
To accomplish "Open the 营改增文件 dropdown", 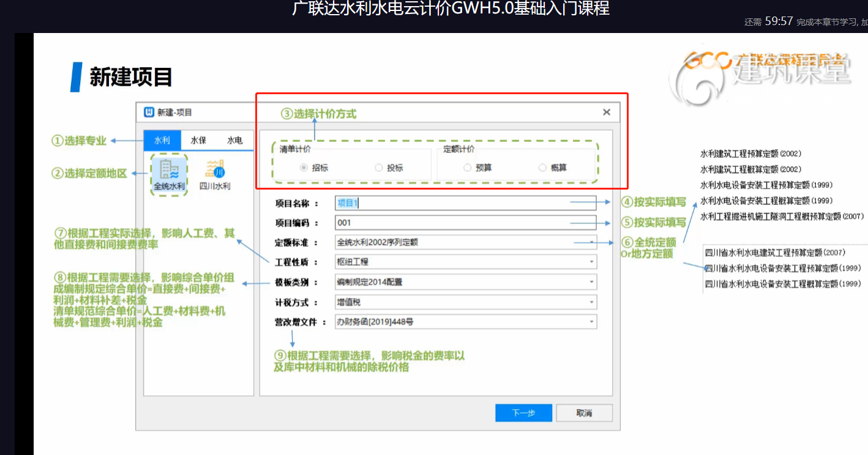I will [465, 322].
